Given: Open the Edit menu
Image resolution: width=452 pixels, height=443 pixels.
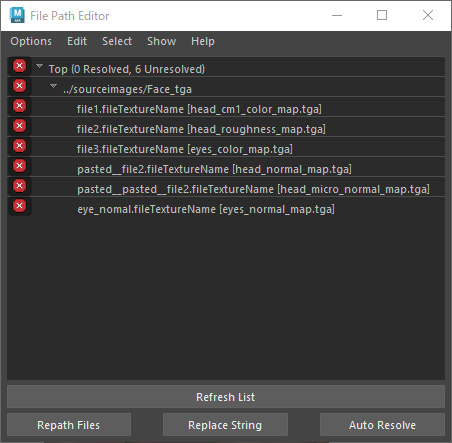Looking at the screenshot, I should pyautogui.click(x=77, y=41).
